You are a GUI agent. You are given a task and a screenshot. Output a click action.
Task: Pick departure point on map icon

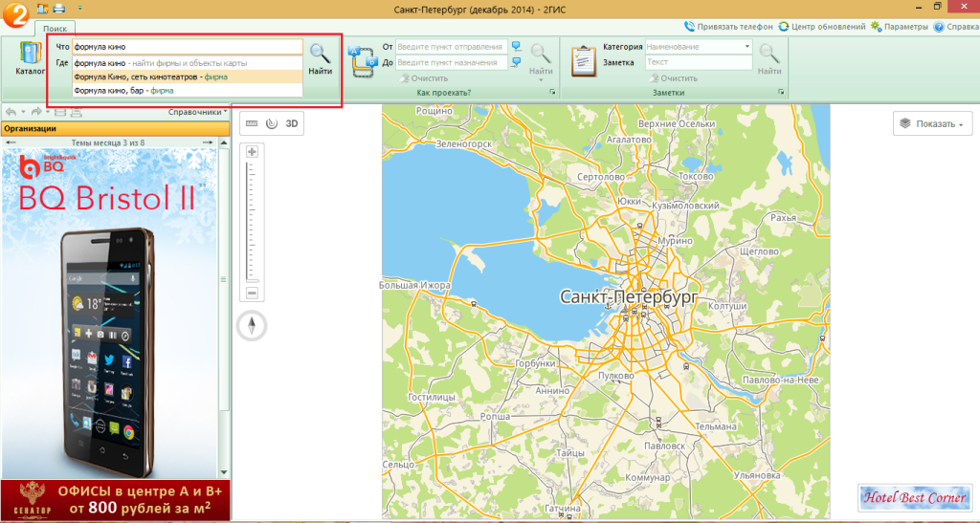point(517,46)
